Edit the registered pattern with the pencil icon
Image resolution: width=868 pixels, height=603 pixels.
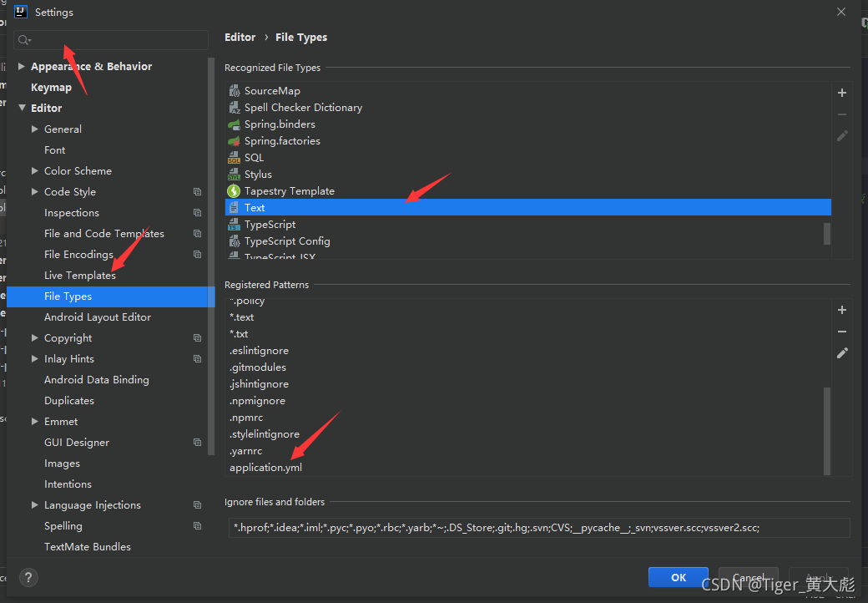tap(842, 352)
